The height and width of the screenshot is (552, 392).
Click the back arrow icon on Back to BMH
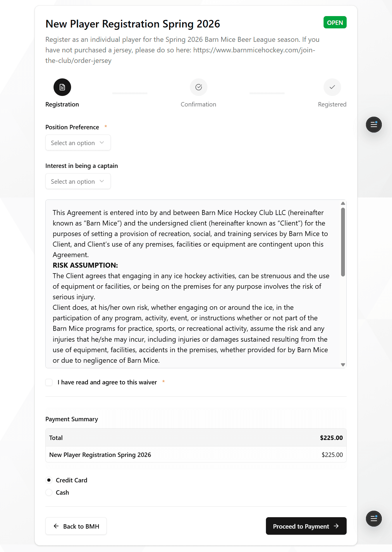click(x=56, y=526)
